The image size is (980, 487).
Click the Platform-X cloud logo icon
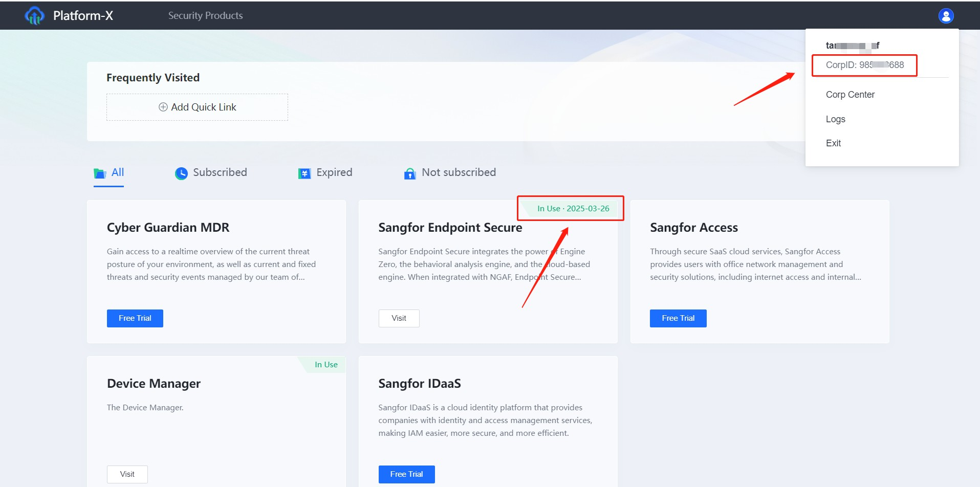click(x=34, y=16)
